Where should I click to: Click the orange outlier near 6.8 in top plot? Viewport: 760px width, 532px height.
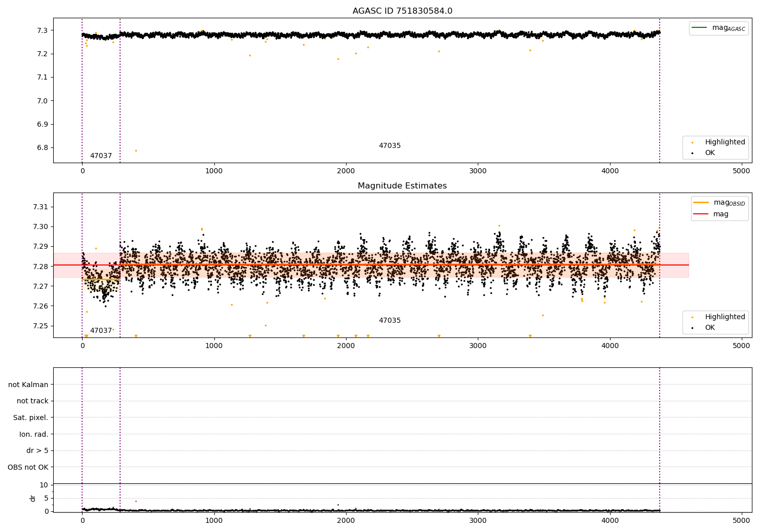(x=136, y=150)
